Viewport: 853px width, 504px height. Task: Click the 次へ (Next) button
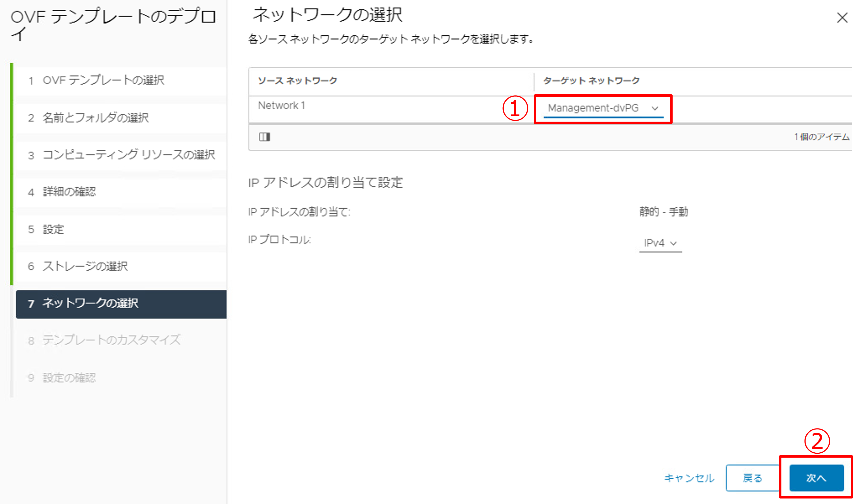[816, 478]
